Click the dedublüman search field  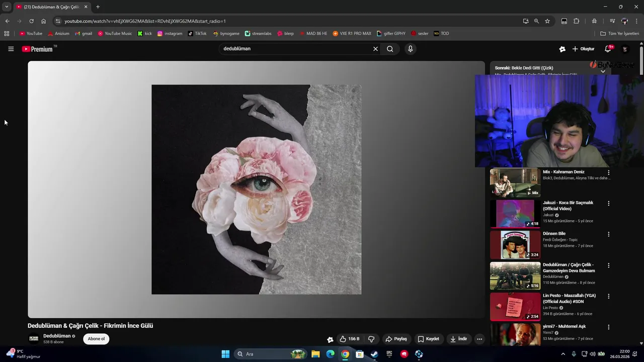[x=296, y=49]
